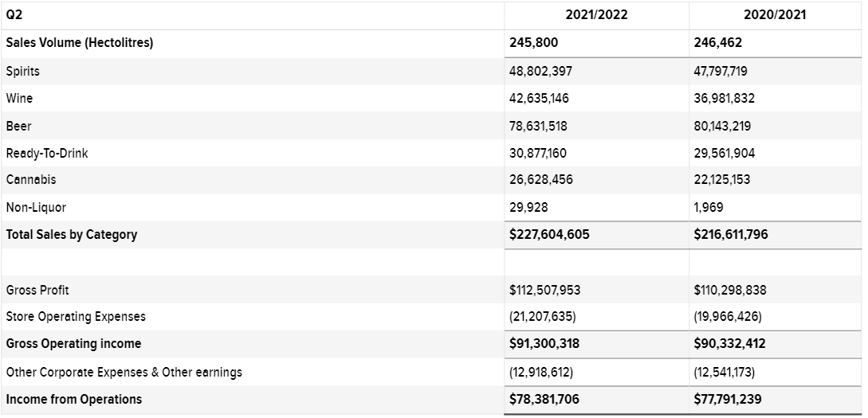Select the Gross Profit row label

coord(37,291)
